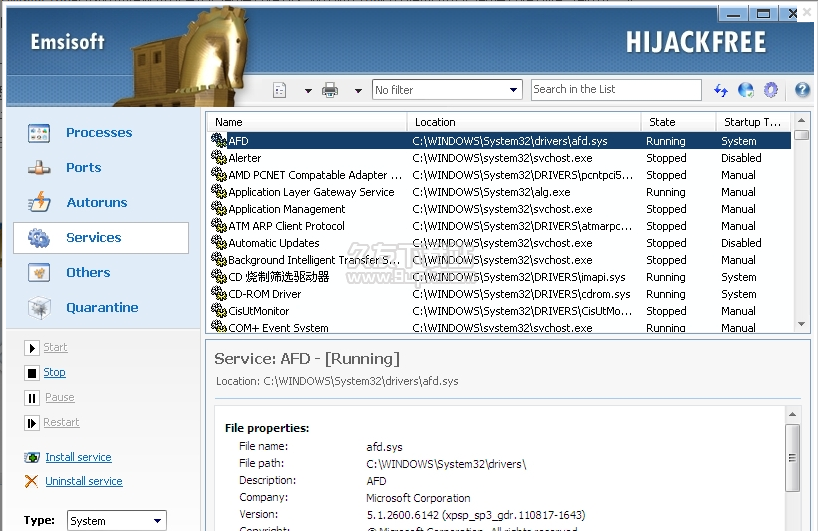Select Application Layer Gateway Service row
This screenshot has height=531, width=818.
point(499,192)
